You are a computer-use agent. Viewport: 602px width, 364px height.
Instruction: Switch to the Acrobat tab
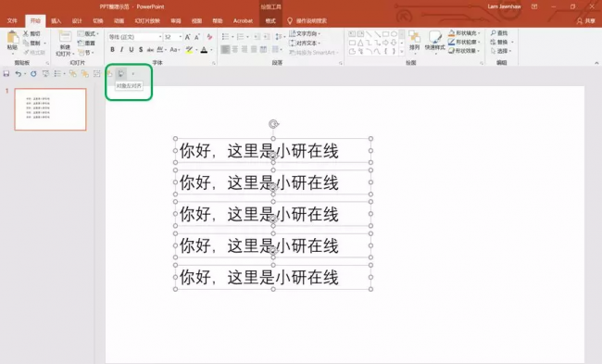[x=243, y=20]
